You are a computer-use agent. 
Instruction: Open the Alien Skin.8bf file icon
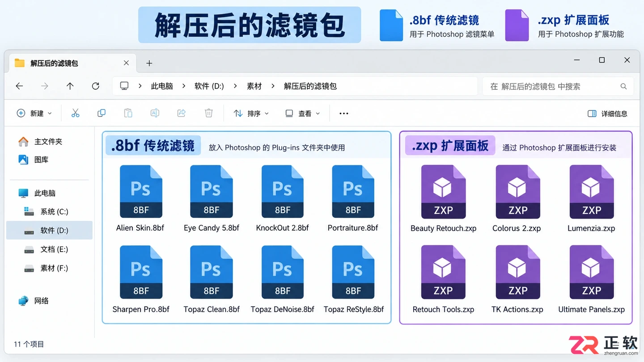[140, 192]
